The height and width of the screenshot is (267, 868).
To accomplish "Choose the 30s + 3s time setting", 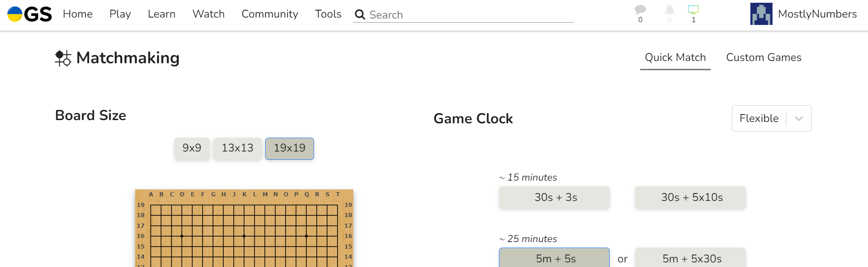I will tap(554, 197).
